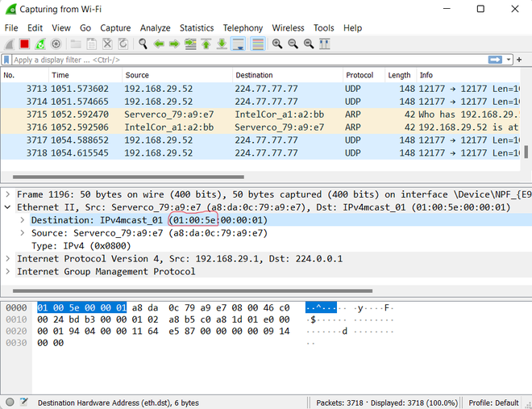Click Go to specified packet icon
Image resolution: width=532 pixels, height=409 pixels.
pyautogui.click(x=190, y=44)
